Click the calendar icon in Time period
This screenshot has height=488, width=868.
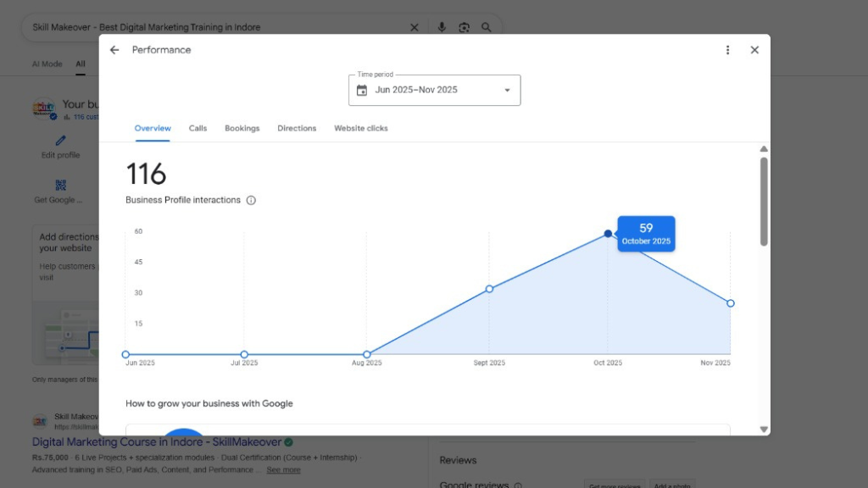(362, 91)
